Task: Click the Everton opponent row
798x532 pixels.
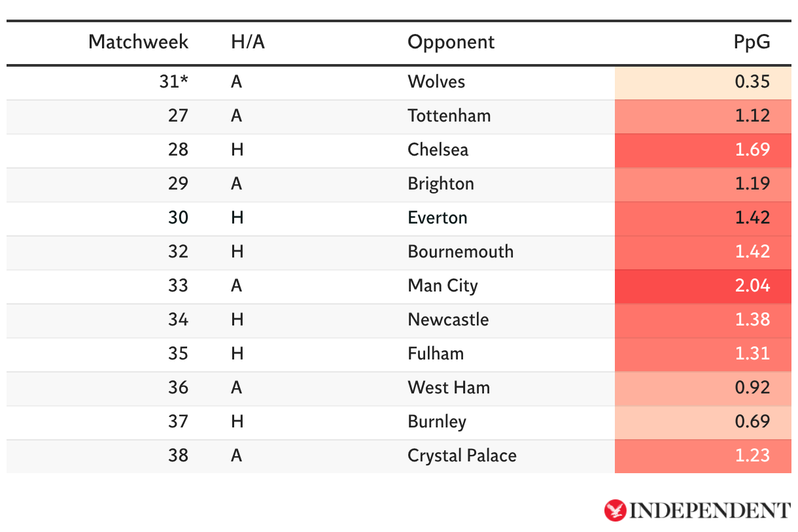Action: coord(437,218)
